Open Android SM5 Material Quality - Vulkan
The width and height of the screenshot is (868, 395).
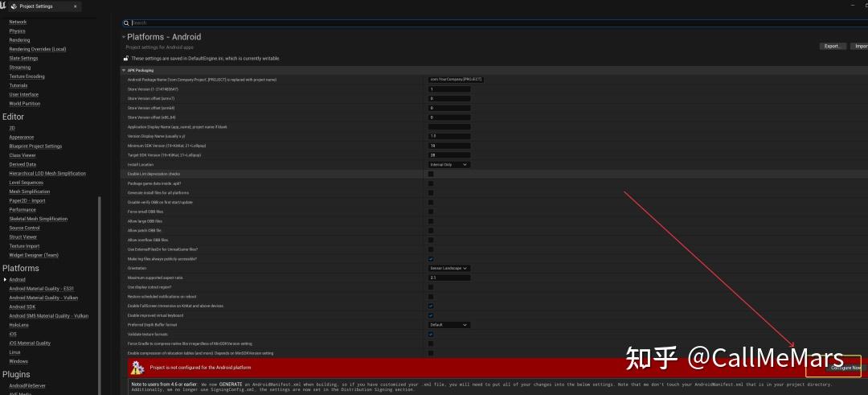pos(49,316)
